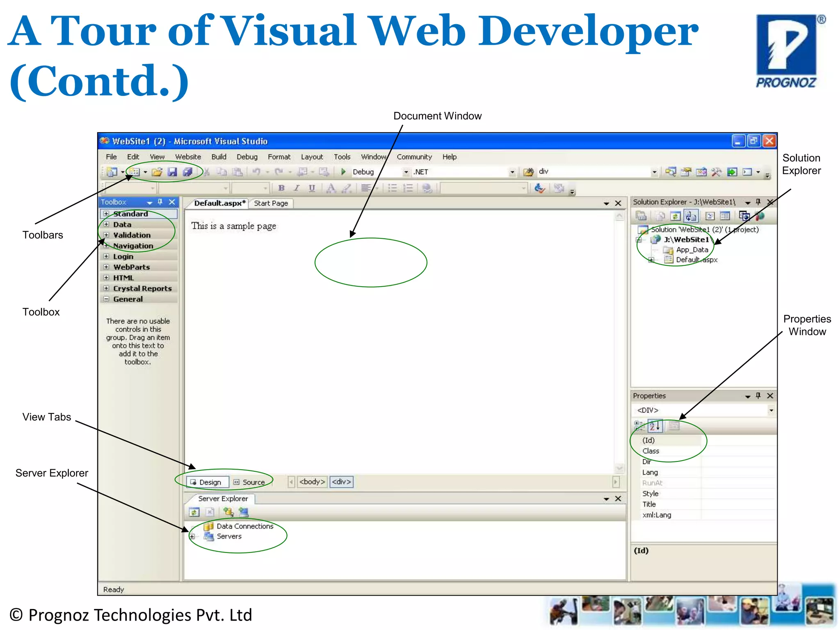Select the Navigation group in Toolbox
Viewport: 840px width, 630px height.
[139, 246]
